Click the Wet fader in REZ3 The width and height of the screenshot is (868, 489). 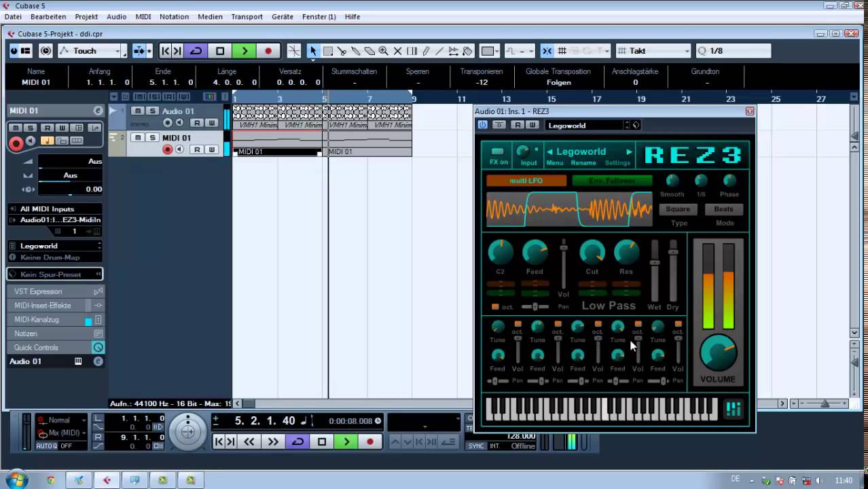655,263
